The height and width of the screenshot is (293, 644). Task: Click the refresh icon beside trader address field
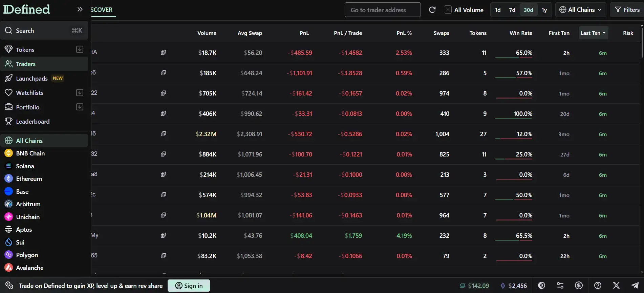click(432, 10)
